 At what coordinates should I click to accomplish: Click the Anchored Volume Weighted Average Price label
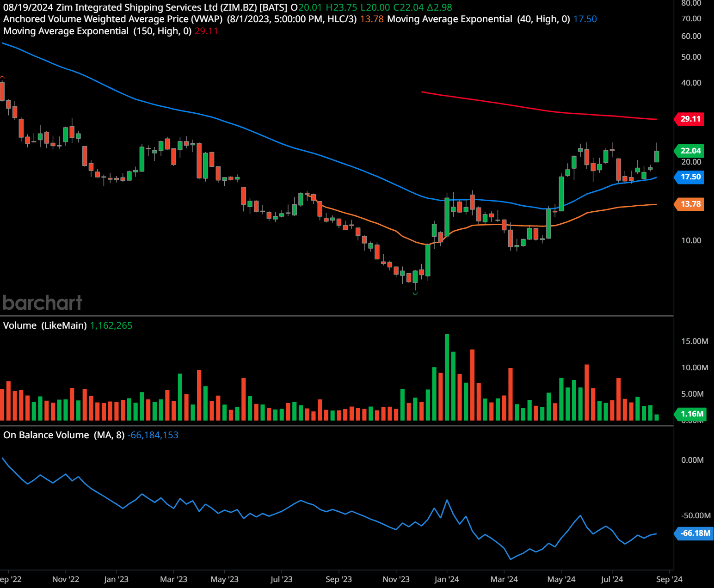coord(113,19)
